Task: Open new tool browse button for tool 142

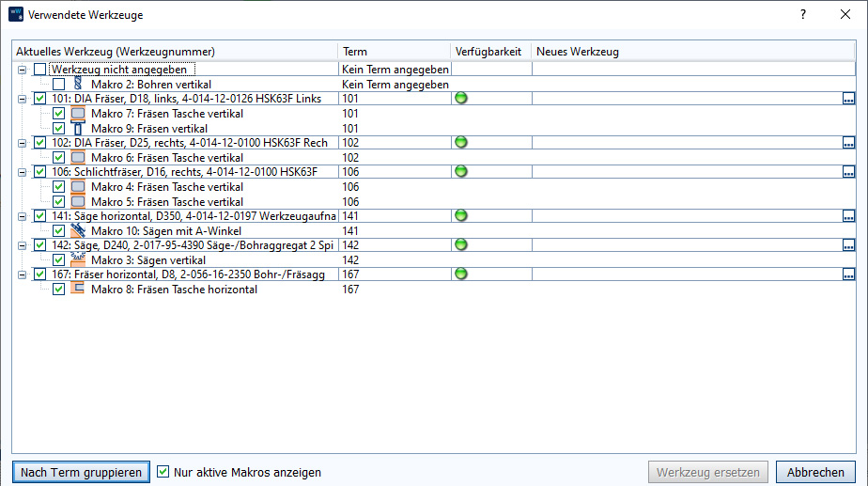Action: 848,245
